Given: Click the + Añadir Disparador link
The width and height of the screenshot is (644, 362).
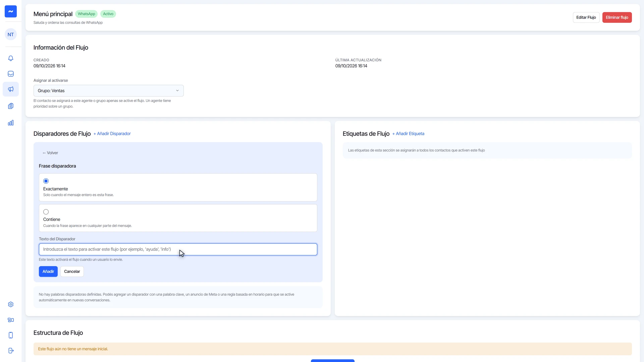Looking at the screenshot, I should [112, 134].
